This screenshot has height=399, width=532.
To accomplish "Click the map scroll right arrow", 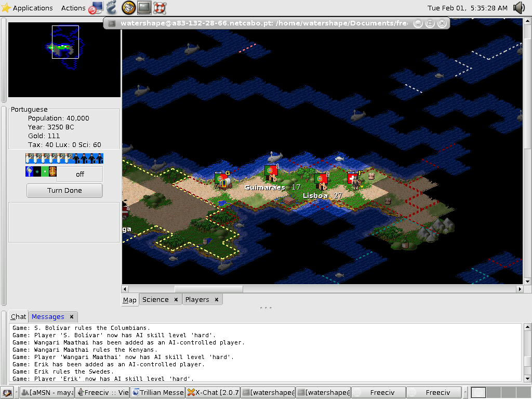I will 520,289.
